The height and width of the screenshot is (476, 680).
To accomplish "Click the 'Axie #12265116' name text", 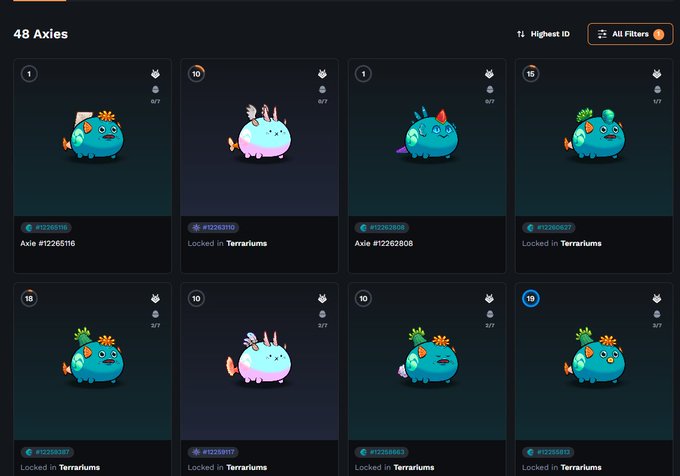I will (x=48, y=243).
